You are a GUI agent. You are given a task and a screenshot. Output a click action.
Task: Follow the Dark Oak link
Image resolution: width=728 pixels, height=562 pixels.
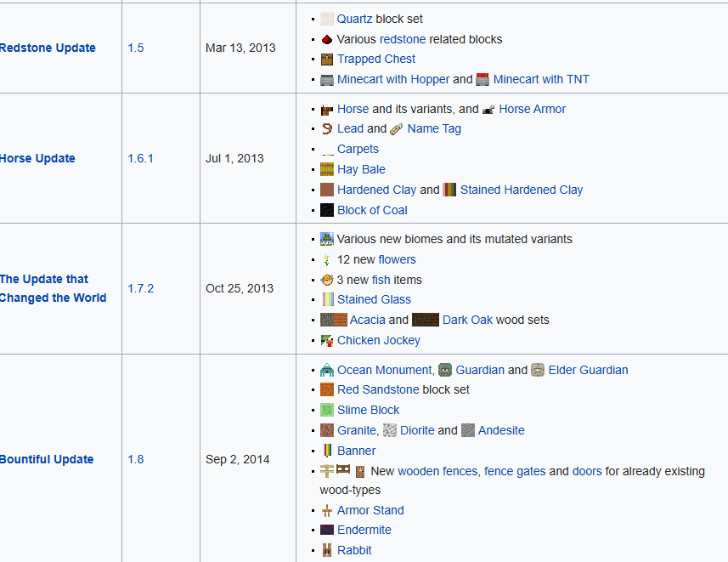coord(467,321)
